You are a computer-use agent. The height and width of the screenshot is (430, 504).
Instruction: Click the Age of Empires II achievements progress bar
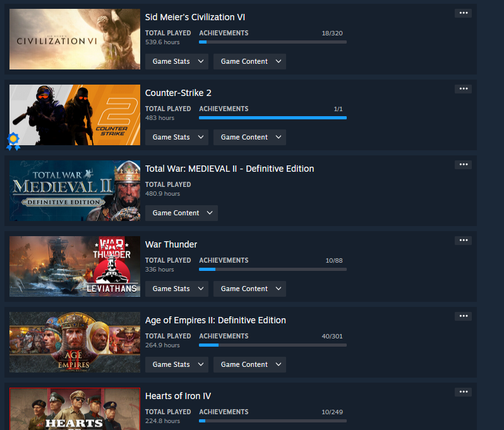click(273, 345)
